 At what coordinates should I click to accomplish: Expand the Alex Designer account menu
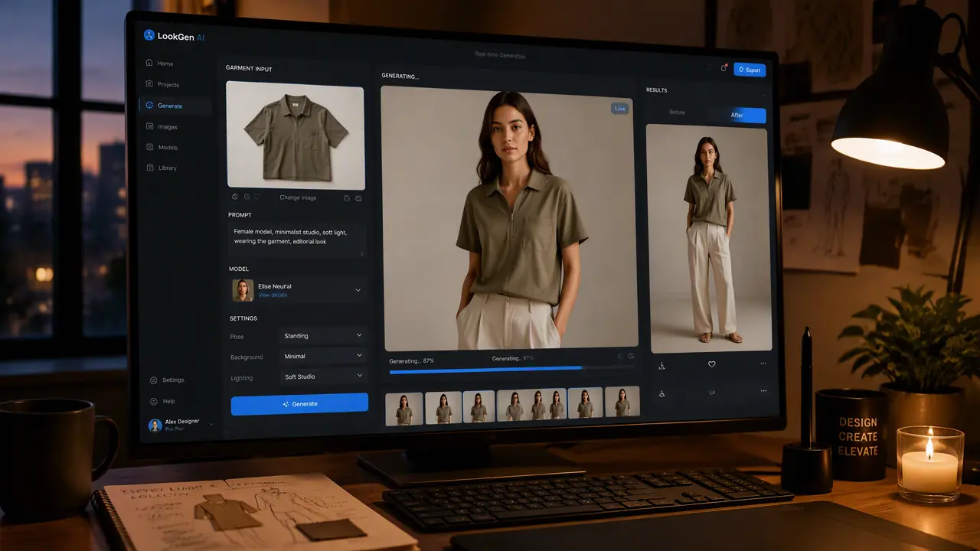click(x=212, y=424)
